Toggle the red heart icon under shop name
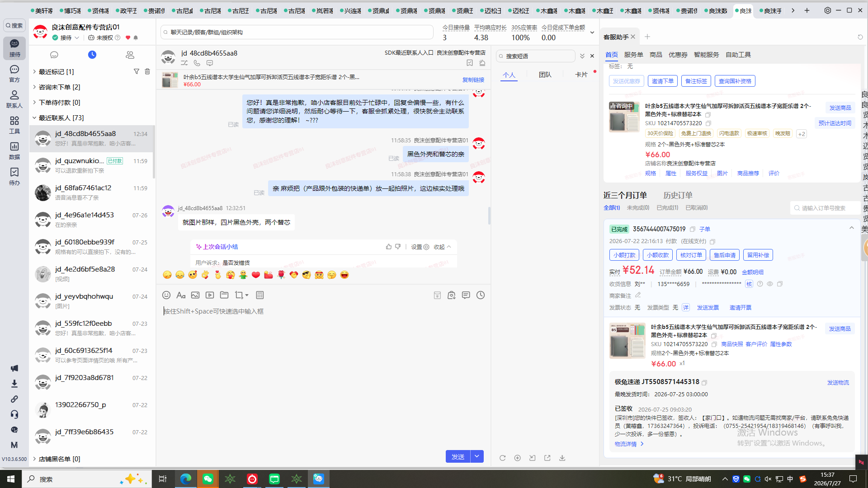Screen dimensions: 868x488 point(128,38)
